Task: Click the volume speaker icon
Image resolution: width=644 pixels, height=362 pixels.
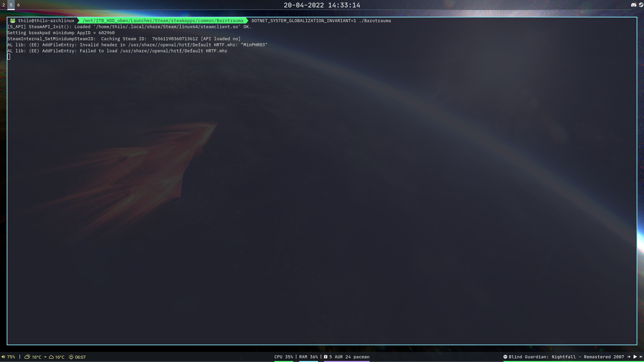Action: [3, 357]
